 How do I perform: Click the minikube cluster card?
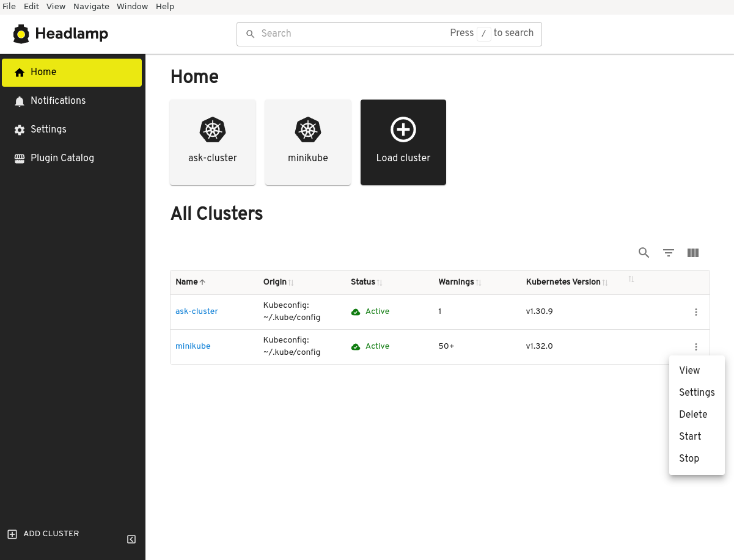(308, 142)
